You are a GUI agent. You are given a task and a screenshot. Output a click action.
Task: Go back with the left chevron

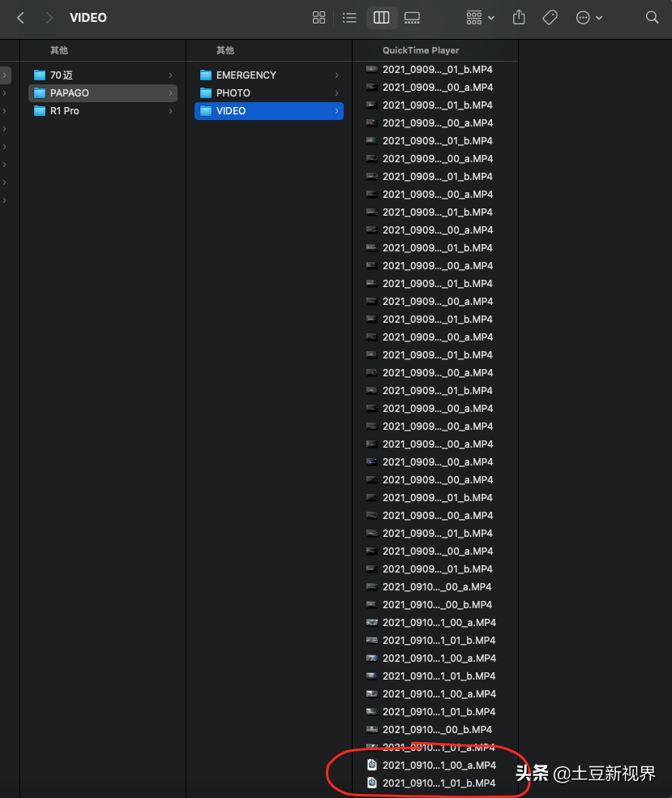(x=21, y=18)
